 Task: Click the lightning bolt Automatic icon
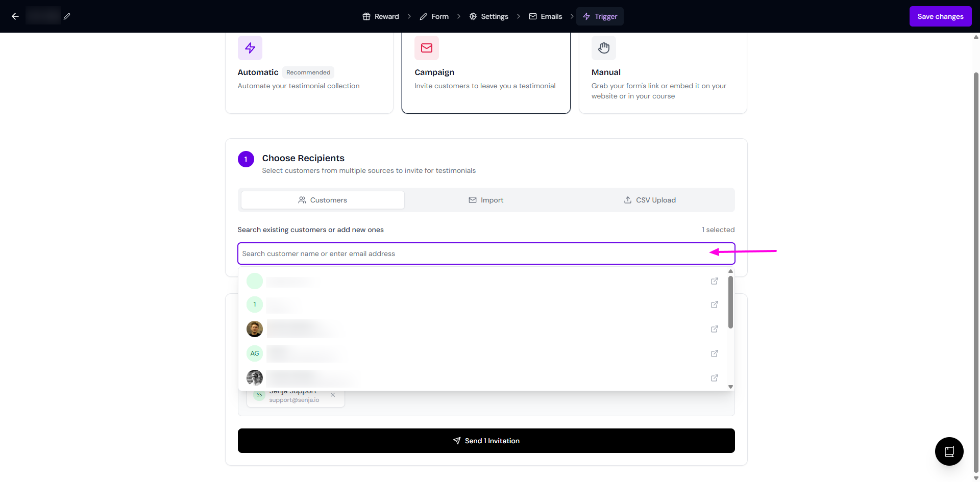250,48
